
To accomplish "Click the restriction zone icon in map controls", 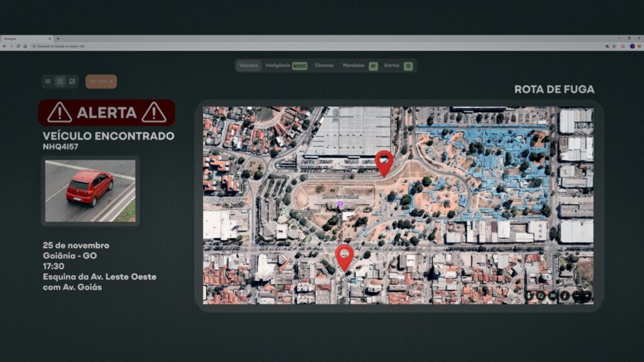I will tap(540, 295).
